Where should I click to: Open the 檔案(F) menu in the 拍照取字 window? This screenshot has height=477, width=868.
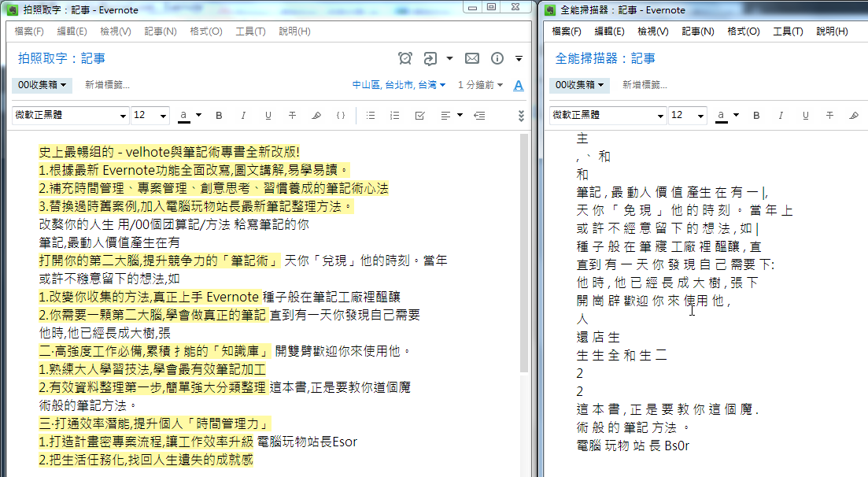coord(29,31)
